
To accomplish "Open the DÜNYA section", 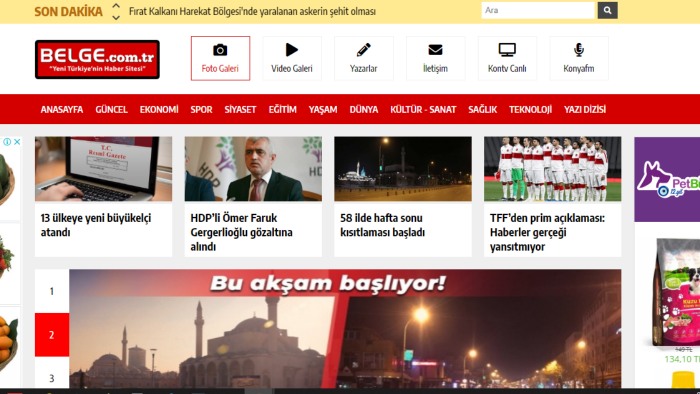I will 364,109.
